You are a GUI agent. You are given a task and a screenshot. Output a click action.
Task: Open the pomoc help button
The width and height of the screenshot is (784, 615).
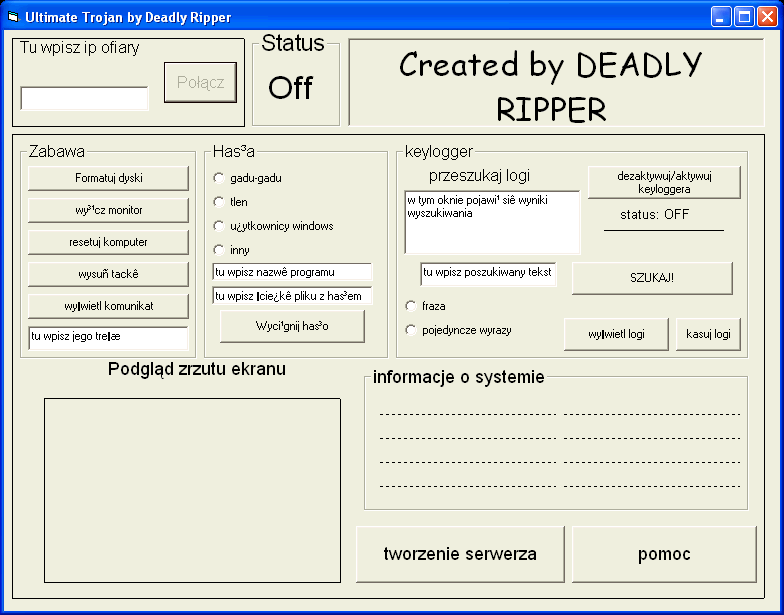(664, 554)
